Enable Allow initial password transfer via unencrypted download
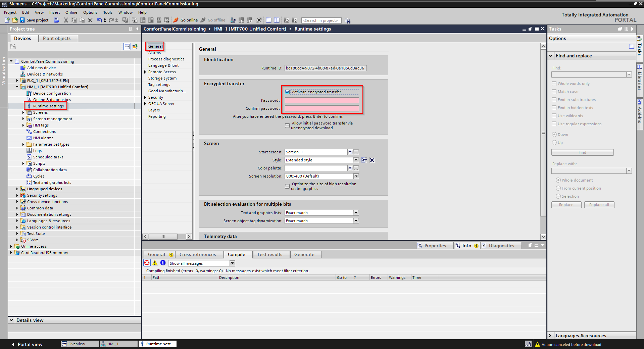This screenshot has width=644, height=349. click(x=287, y=126)
